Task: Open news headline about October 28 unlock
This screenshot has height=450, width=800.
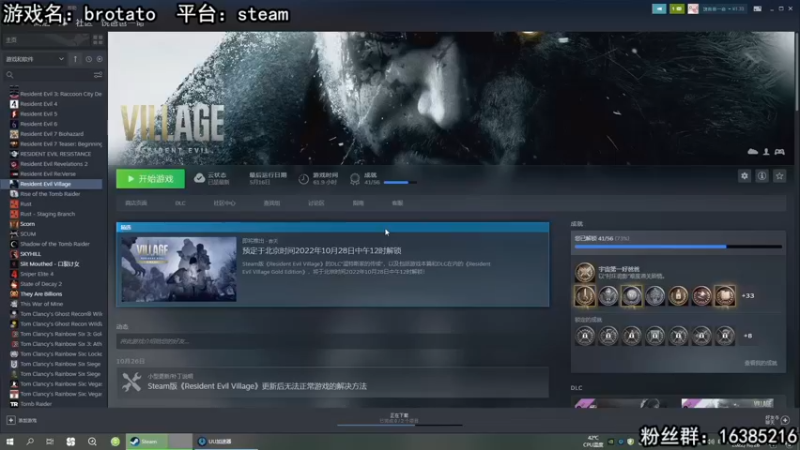Action: click(321, 251)
